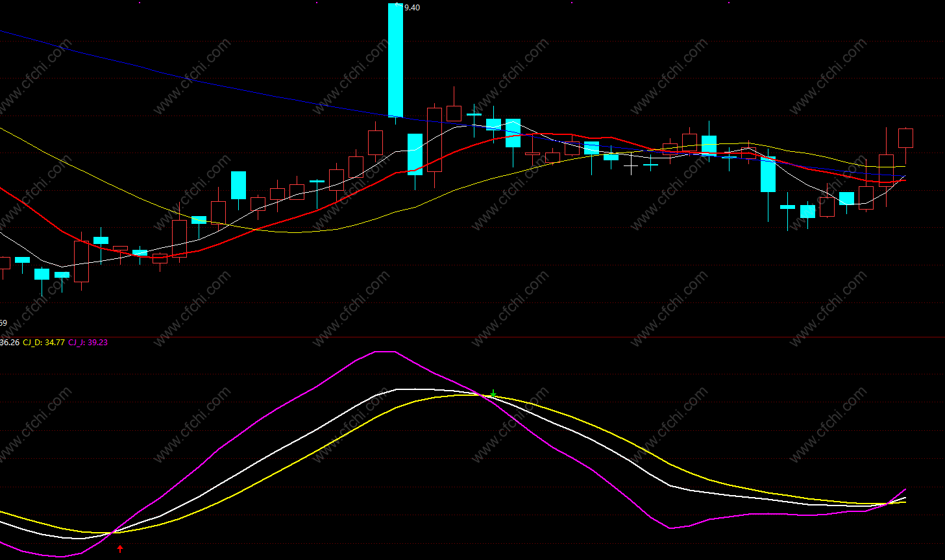Click the red upward arrow buy marker
The image size is (945, 560).
(120, 549)
